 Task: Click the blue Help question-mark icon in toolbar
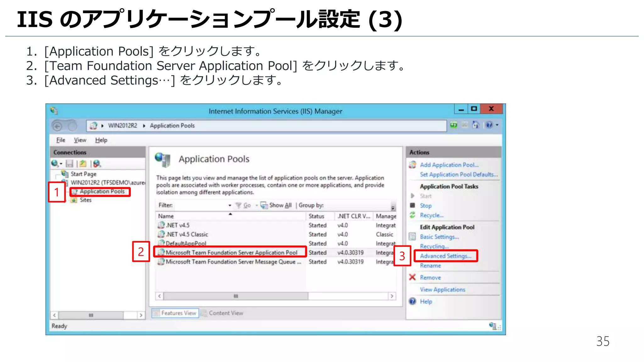489,125
